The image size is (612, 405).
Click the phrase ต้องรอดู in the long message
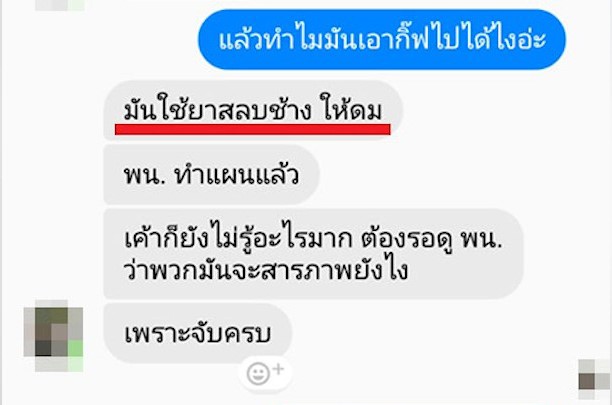tap(406, 238)
